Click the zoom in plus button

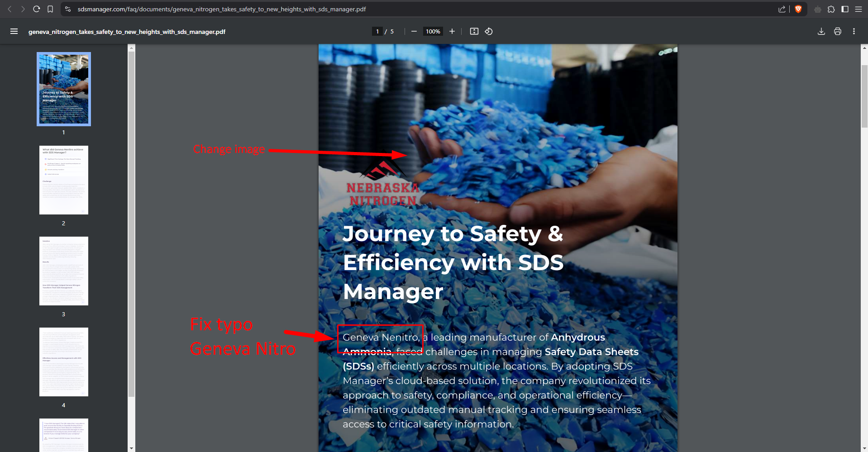point(452,31)
